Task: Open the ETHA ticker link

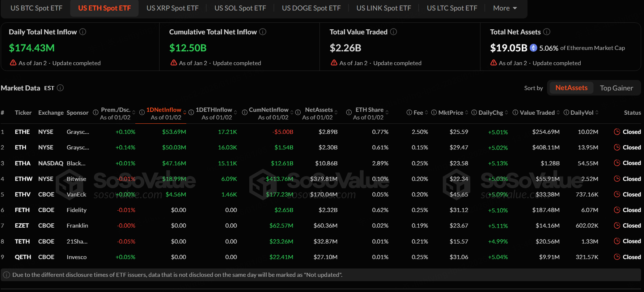Action: click(23, 163)
